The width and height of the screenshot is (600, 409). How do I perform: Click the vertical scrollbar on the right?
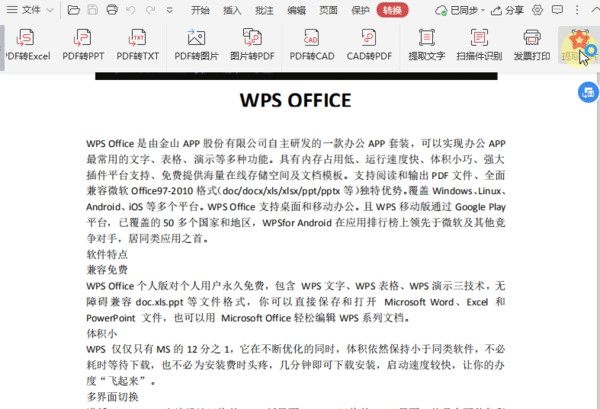[x=598, y=241]
